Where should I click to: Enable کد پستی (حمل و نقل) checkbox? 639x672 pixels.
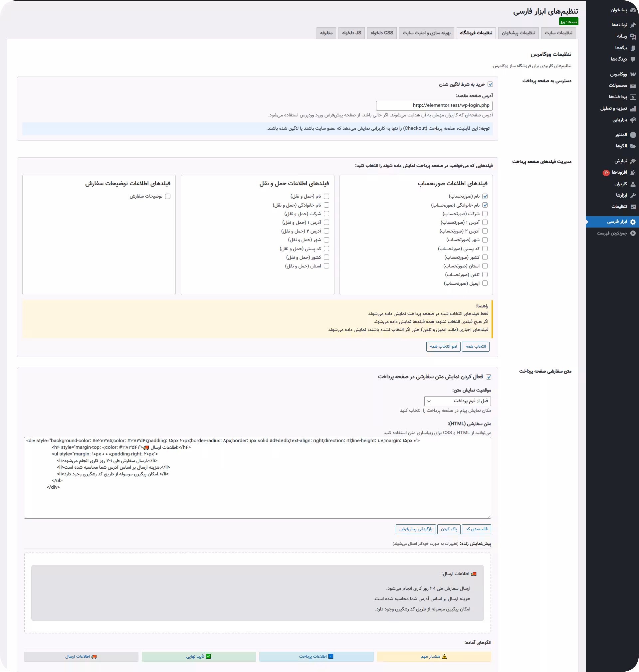click(x=326, y=249)
